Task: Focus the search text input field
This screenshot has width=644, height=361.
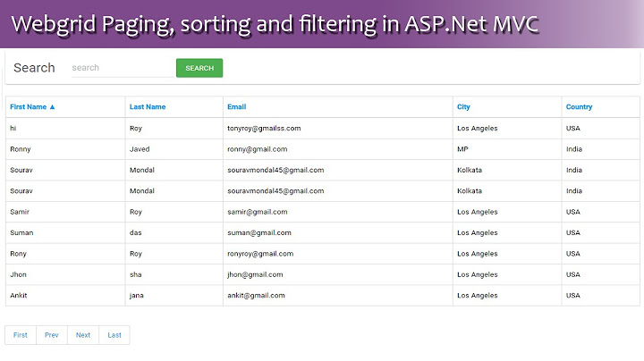Action: [122, 68]
